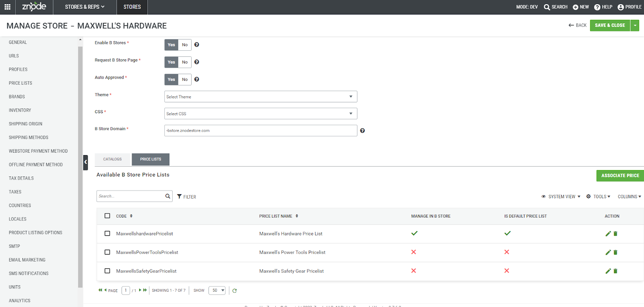Set Request B Store Page to No
This screenshot has width=644, height=307.
[x=185, y=62]
